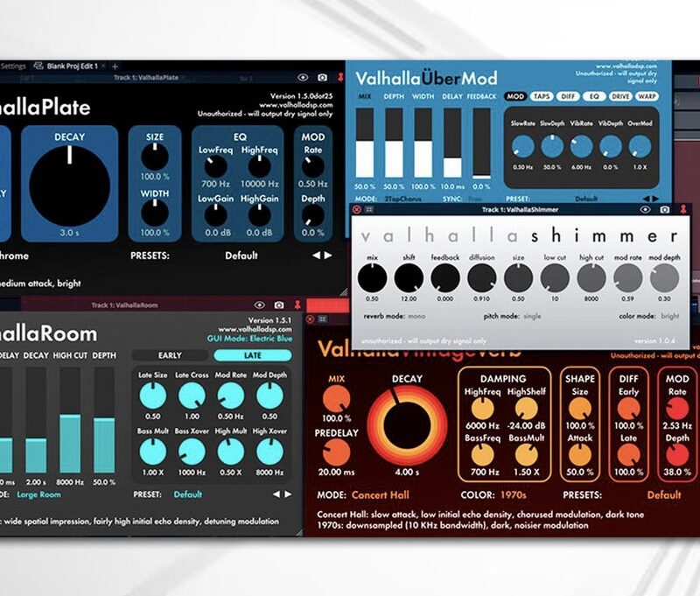
Task: Open ValhallaRoom mode Large Room menu
Action: pos(38,494)
